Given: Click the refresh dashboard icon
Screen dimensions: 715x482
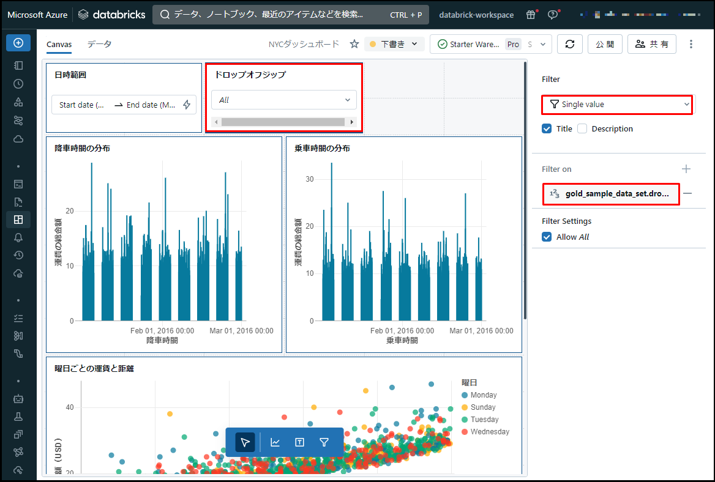Looking at the screenshot, I should point(570,44).
